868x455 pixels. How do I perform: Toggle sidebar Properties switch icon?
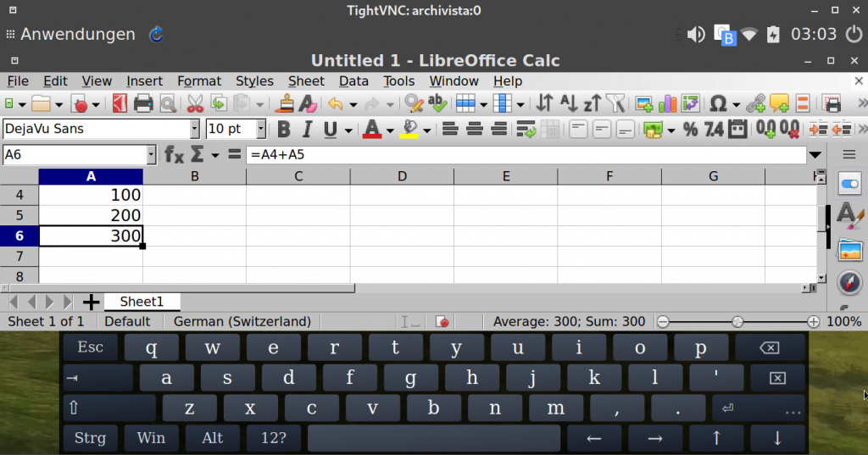(849, 184)
